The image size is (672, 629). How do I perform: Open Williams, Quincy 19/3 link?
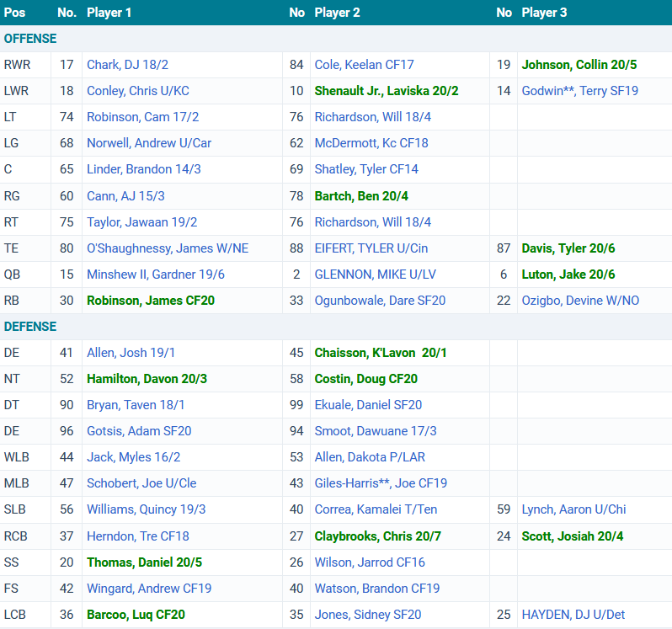click(x=147, y=510)
